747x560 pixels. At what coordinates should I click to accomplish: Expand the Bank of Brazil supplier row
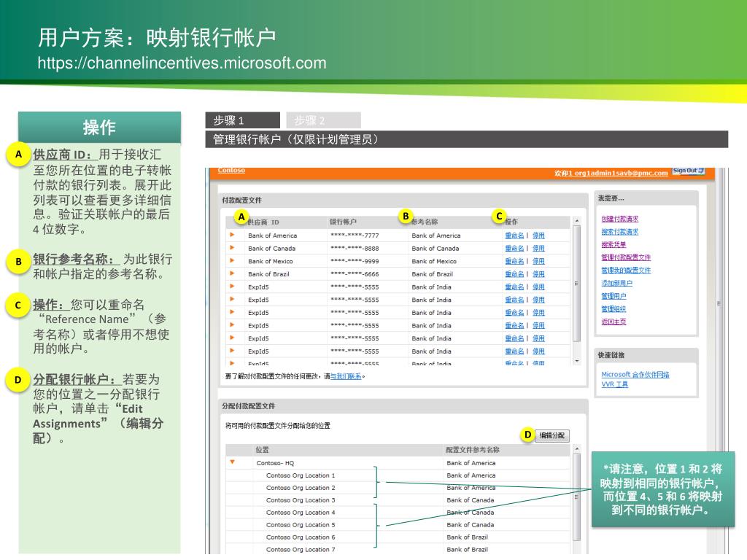click(232, 273)
